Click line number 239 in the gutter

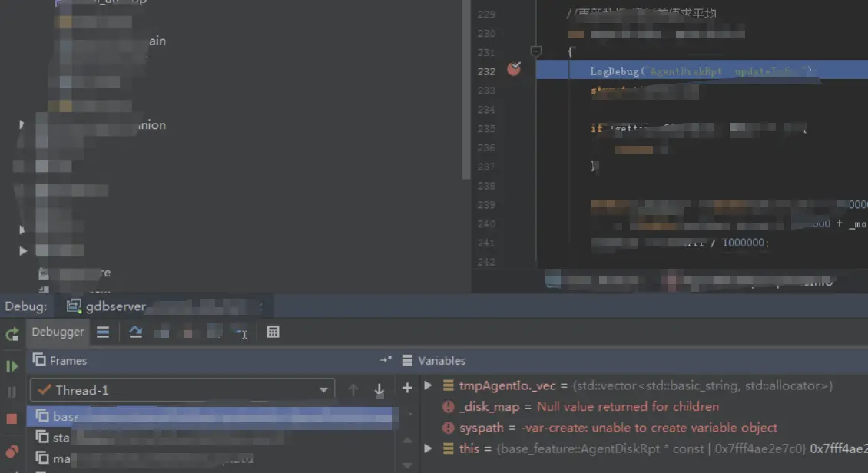(x=486, y=205)
